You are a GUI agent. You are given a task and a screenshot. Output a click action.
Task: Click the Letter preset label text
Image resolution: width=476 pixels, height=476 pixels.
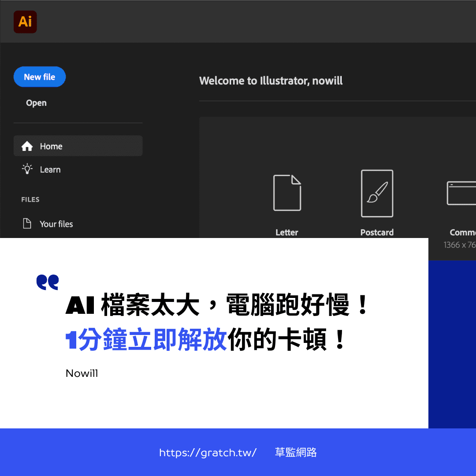tap(287, 232)
